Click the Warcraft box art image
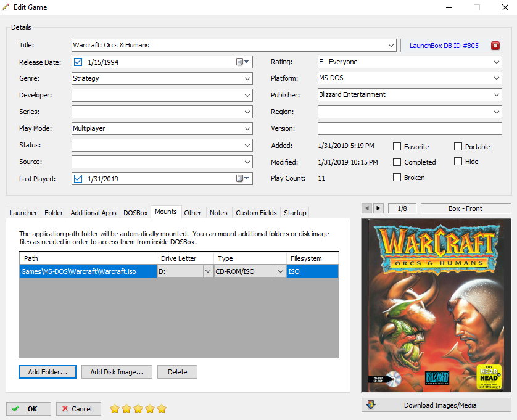 436,305
